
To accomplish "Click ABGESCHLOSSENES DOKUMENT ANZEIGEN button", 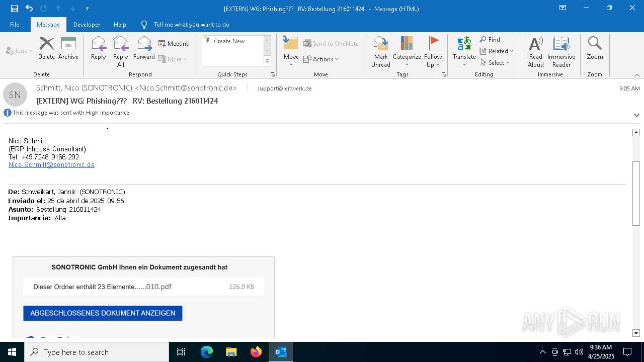I will [x=103, y=313].
